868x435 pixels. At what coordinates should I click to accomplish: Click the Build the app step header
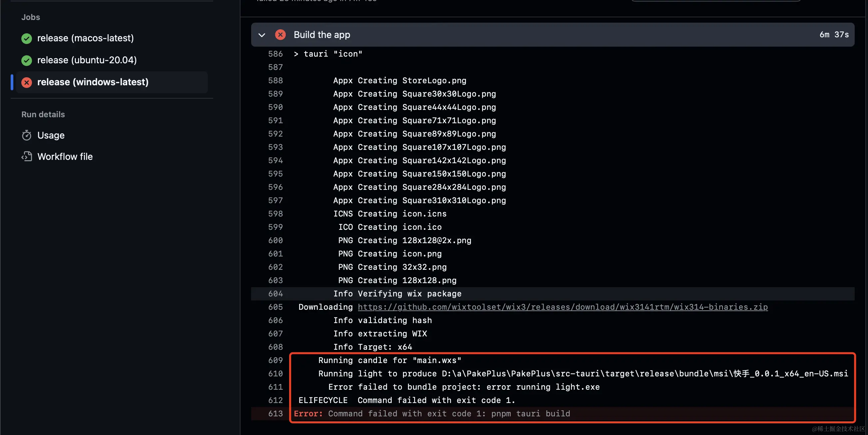322,35
